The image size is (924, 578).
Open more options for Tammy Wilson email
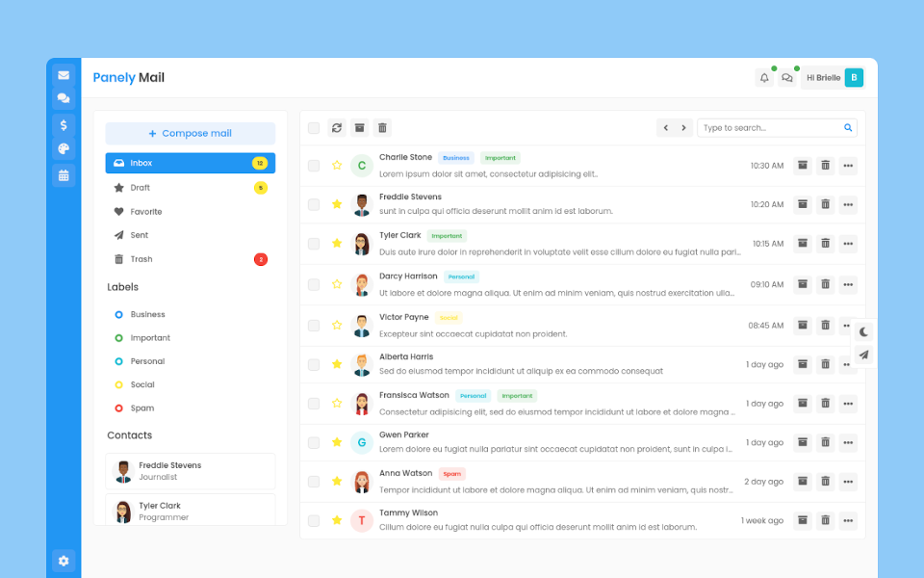click(848, 520)
